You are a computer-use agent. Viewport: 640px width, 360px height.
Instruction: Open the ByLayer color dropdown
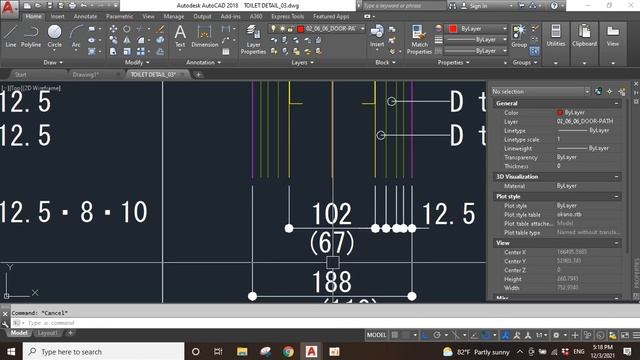click(478, 29)
